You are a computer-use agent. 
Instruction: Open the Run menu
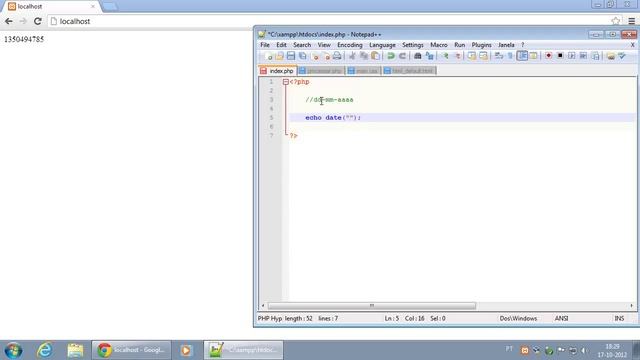[x=460, y=45]
